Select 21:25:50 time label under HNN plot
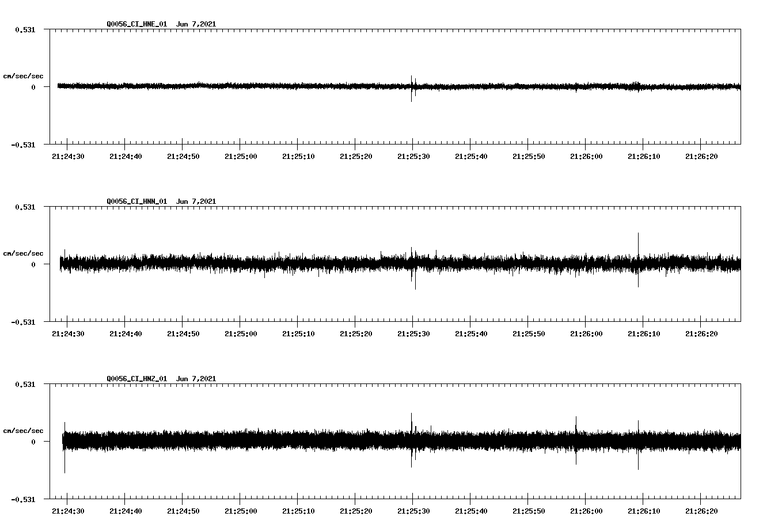The image size is (782, 532). pyautogui.click(x=529, y=334)
